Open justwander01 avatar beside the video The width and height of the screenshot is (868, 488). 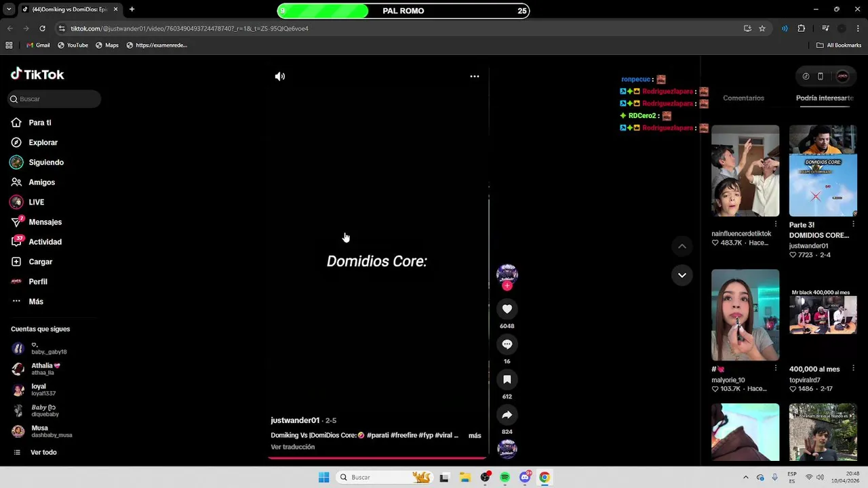(507, 274)
